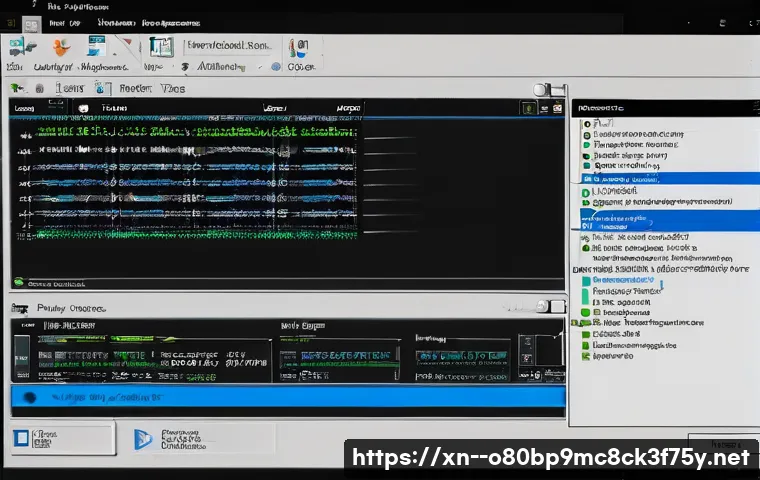Click the orange figure icon in ribbon

point(61,48)
